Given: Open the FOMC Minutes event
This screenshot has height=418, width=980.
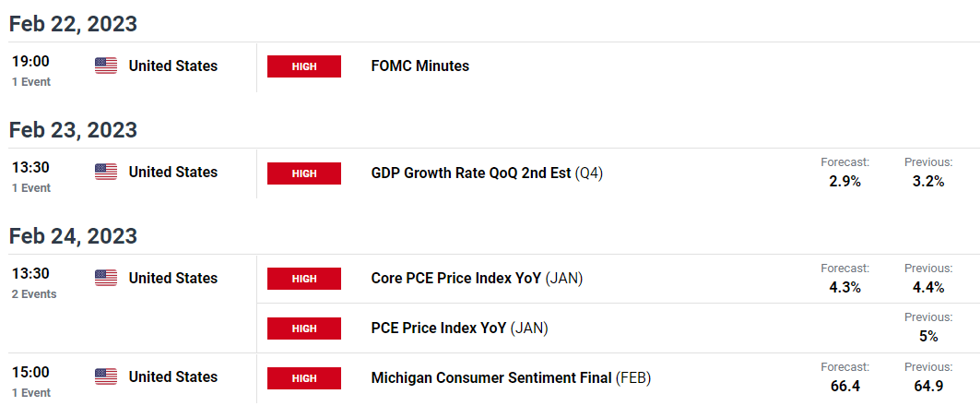Looking at the screenshot, I should [420, 66].
